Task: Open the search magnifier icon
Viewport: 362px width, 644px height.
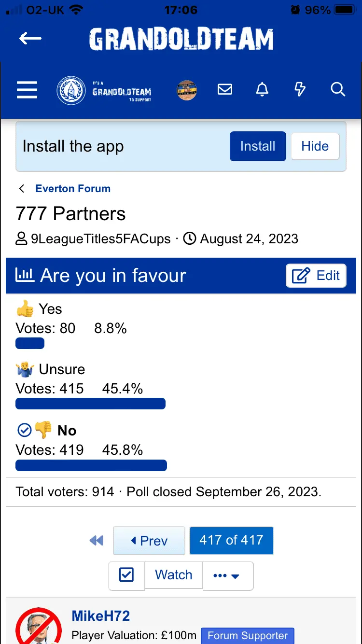Action: 338,90
